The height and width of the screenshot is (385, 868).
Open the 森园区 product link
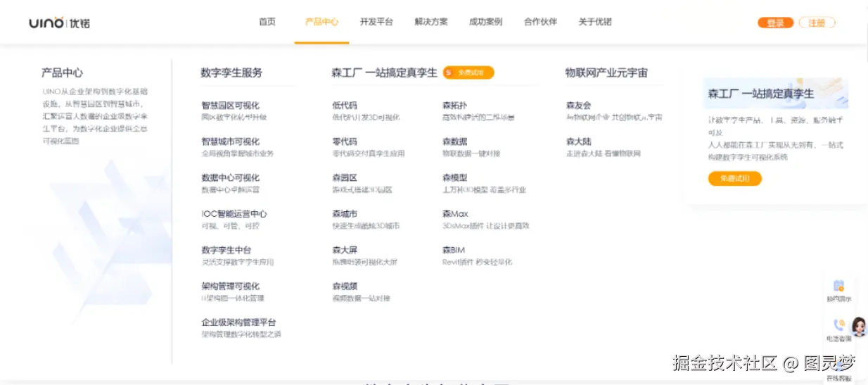pos(345,178)
